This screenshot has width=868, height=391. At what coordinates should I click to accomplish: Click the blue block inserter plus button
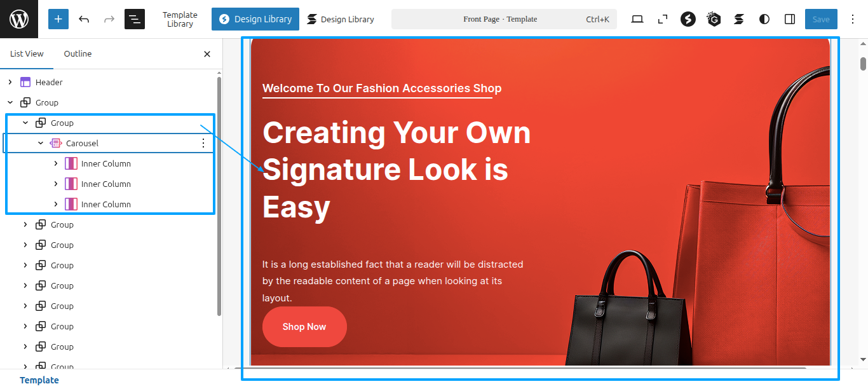(x=58, y=19)
